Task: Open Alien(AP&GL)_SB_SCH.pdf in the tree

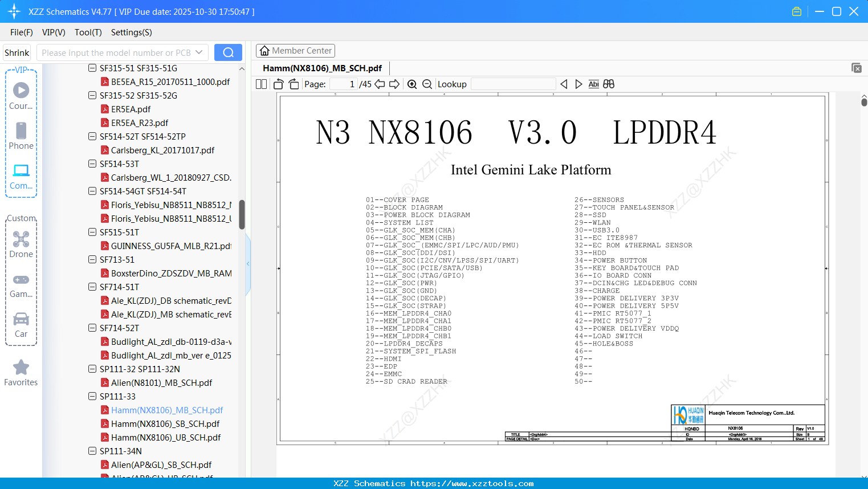Action: (x=161, y=464)
